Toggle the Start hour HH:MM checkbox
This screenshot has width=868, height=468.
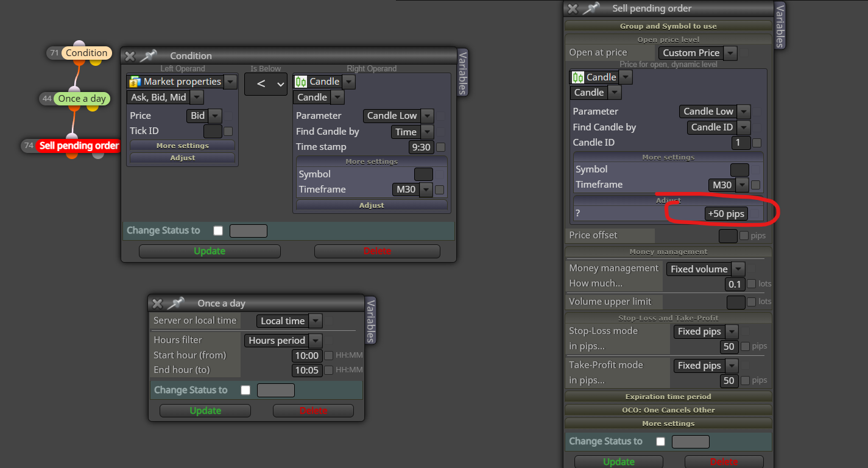coord(328,355)
